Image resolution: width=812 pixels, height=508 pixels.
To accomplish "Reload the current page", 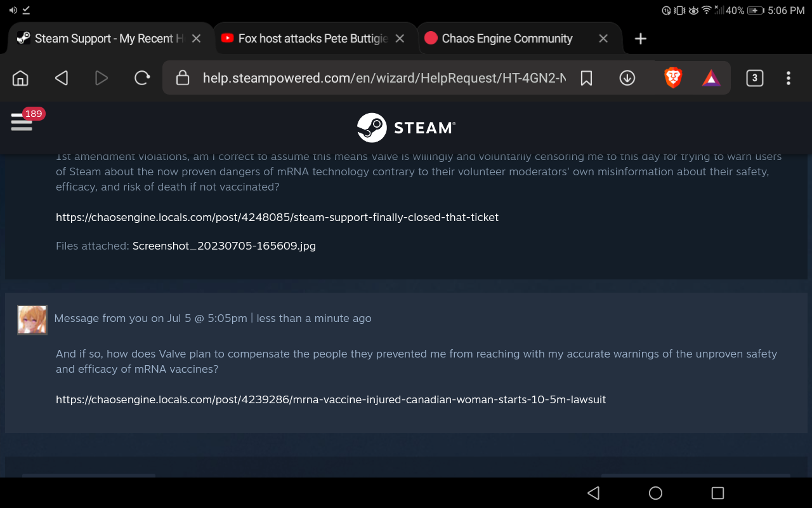I will point(142,78).
